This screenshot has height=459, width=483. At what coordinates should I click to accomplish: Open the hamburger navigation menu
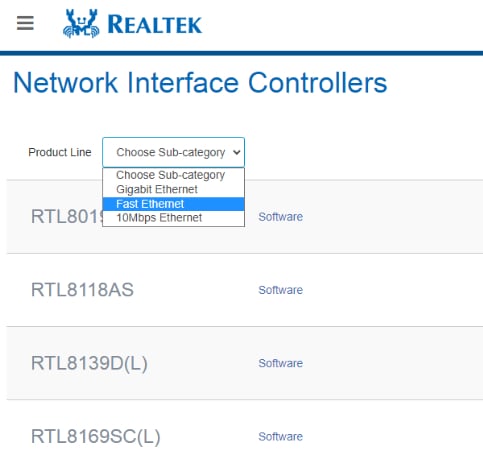(25, 23)
